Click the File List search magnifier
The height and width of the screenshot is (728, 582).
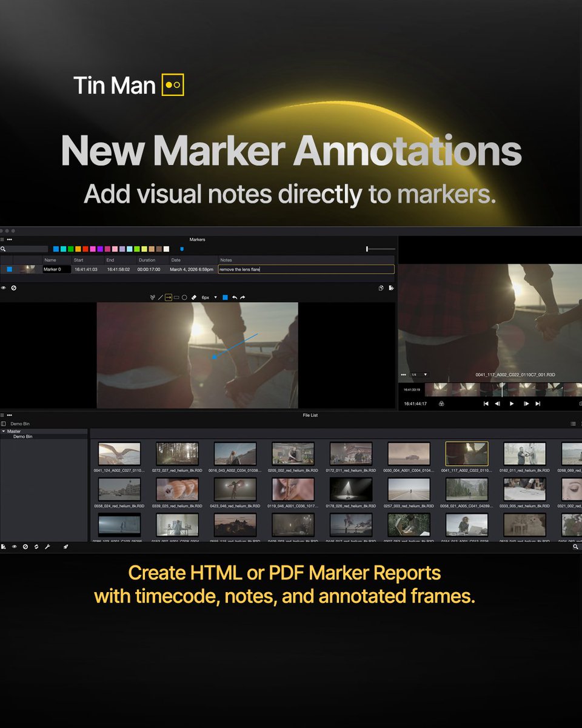click(x=576, y=547)
